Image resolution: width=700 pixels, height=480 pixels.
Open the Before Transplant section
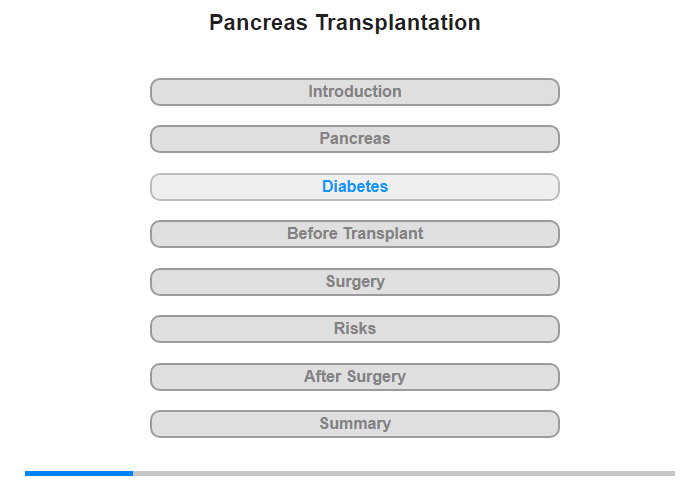coord(354,234)
